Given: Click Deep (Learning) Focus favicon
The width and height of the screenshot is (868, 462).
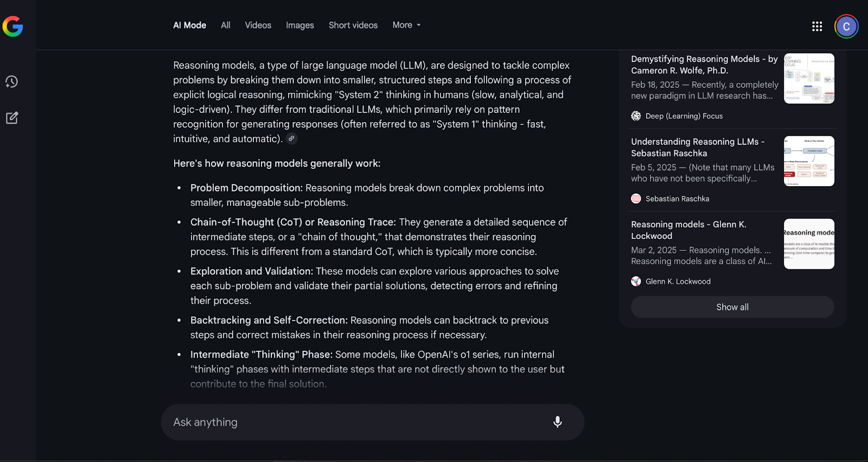Looking at the screenshot, I should 636,116.
